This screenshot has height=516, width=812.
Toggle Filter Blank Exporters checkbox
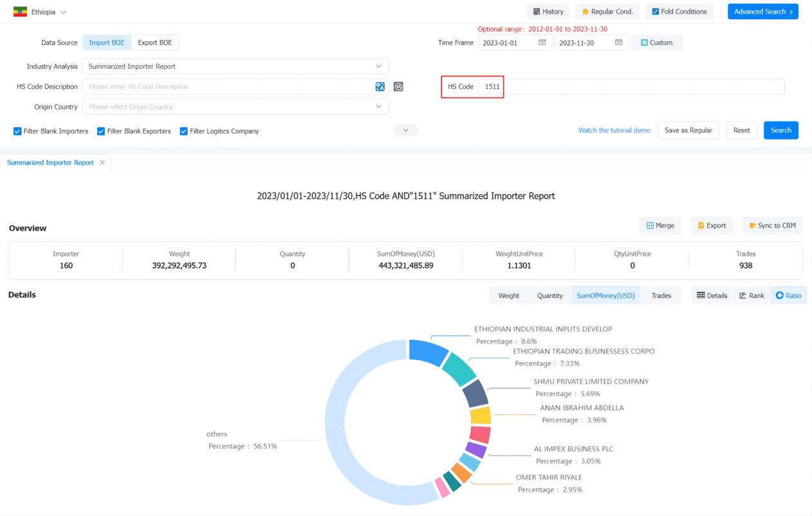tap(101, 131)
